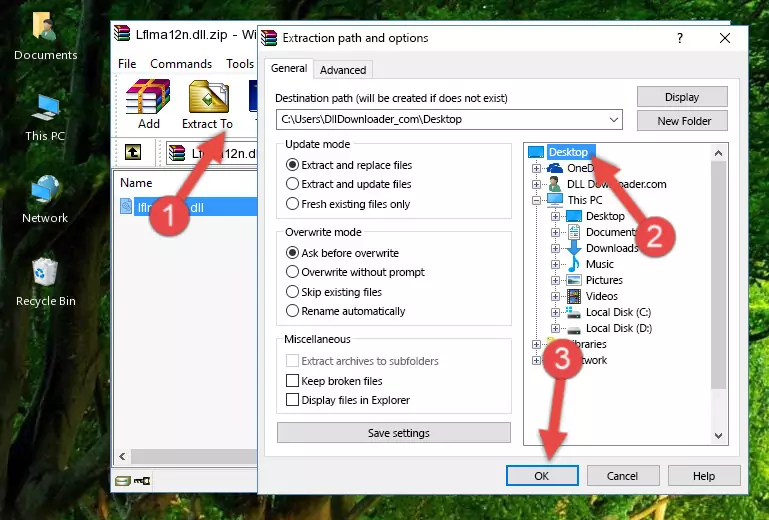Click the This PC computer icon in tree
This screenshot has height=520, width=769.
coord(555,200)
